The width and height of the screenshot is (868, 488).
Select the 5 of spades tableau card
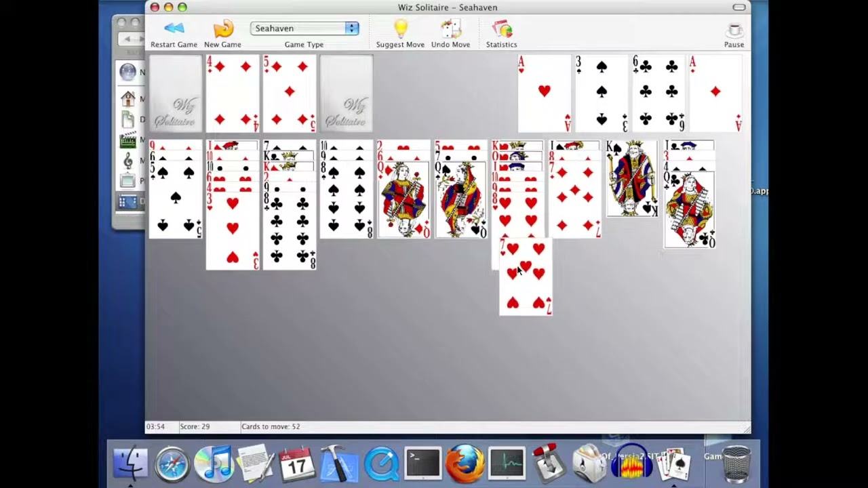click(176, 200)
